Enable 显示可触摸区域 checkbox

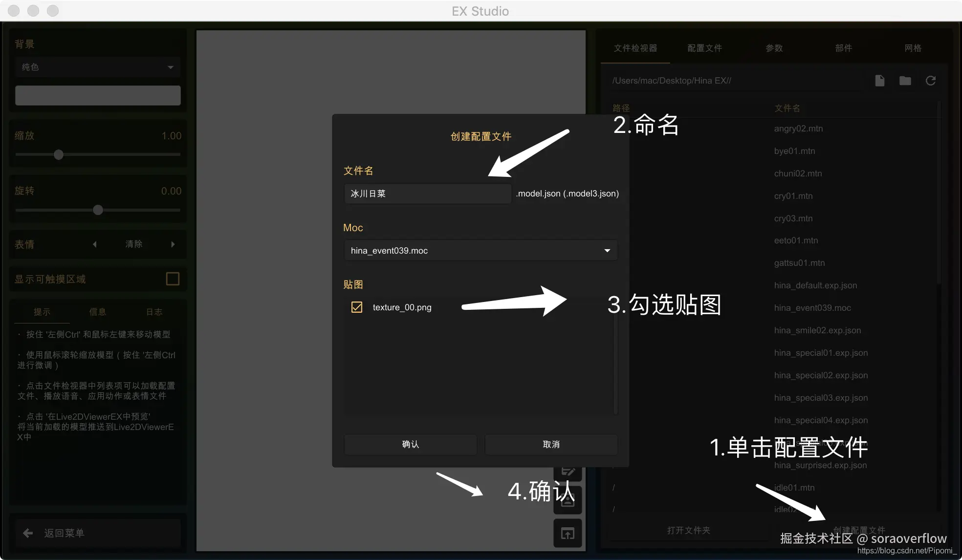point(173,279)
